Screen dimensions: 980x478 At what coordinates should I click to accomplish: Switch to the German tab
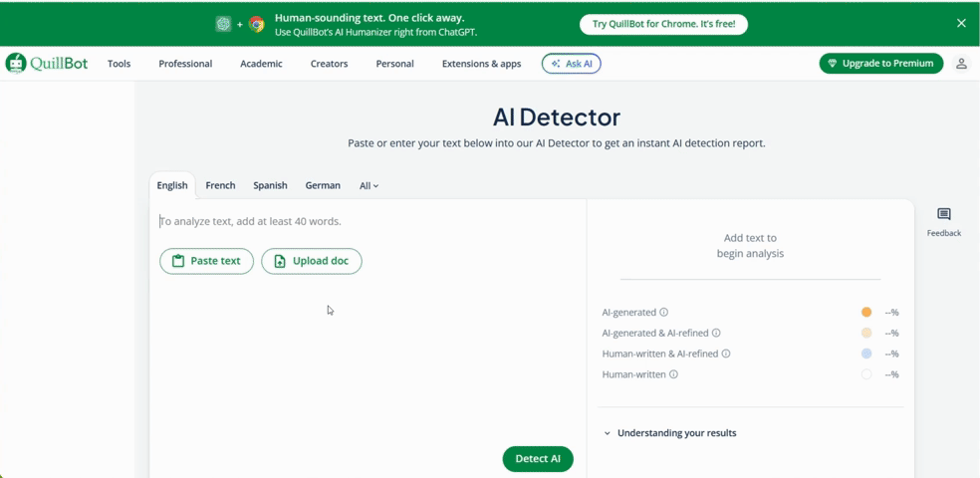[323, 185]
